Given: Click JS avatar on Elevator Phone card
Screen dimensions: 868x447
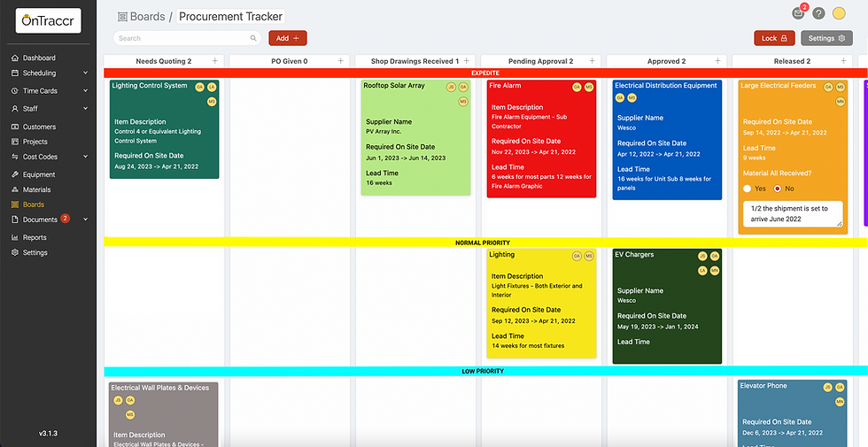Looking at the screenshot, I should pos(827,388).
